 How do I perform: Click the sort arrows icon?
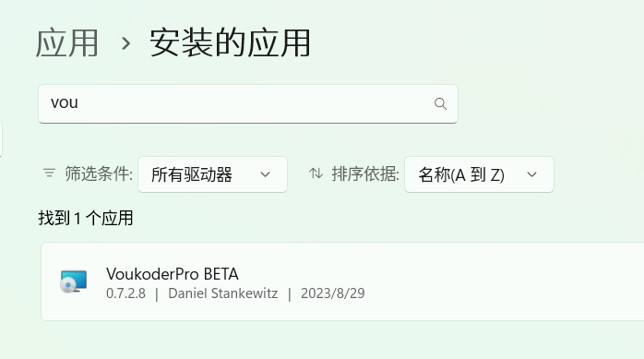pos(316,174)
